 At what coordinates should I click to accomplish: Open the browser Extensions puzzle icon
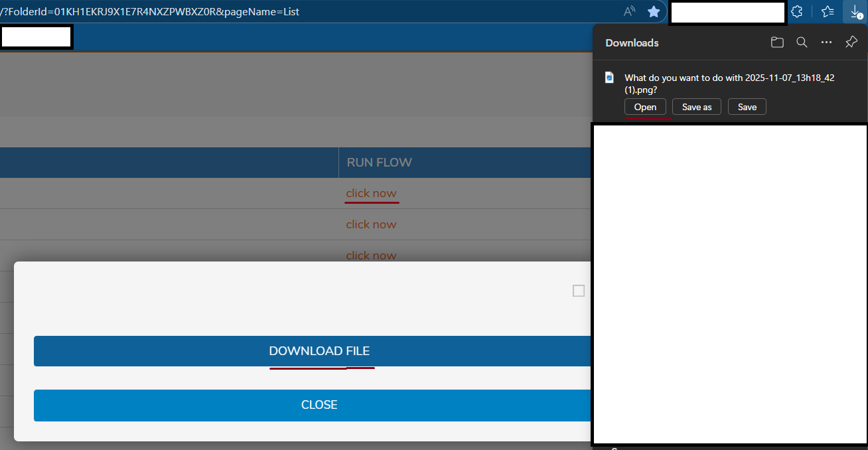(x=798, y=11)
